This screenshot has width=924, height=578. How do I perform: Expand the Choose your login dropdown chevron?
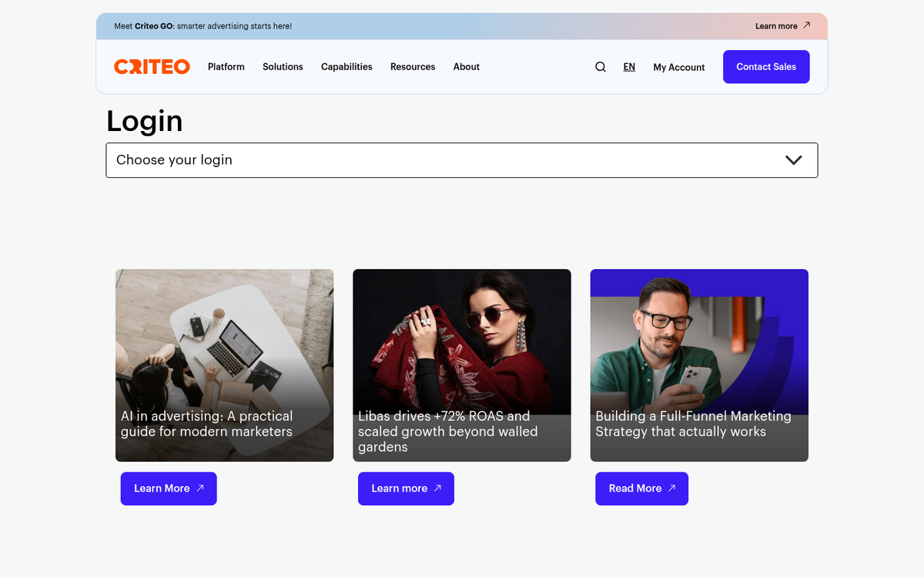[x=793, y=160]
